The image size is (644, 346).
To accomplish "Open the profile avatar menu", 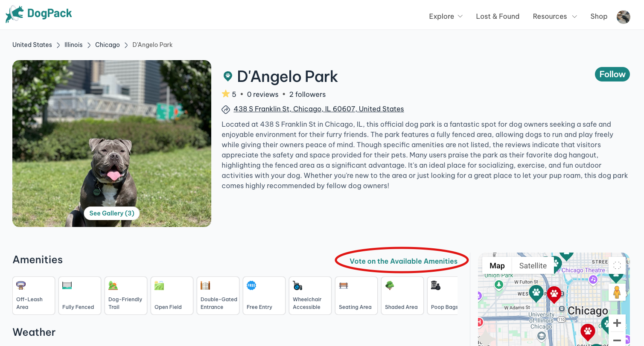I will tap(623, 16).
